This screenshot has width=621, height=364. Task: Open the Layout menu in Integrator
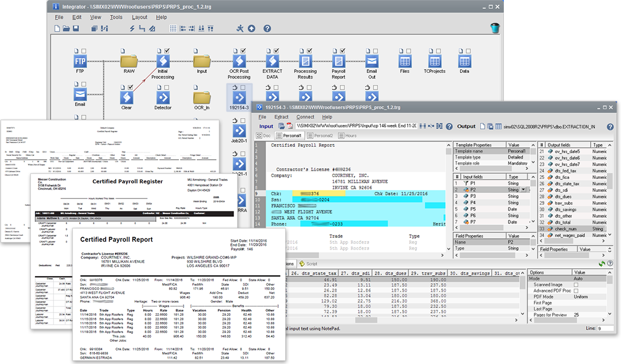click(139, 17)
